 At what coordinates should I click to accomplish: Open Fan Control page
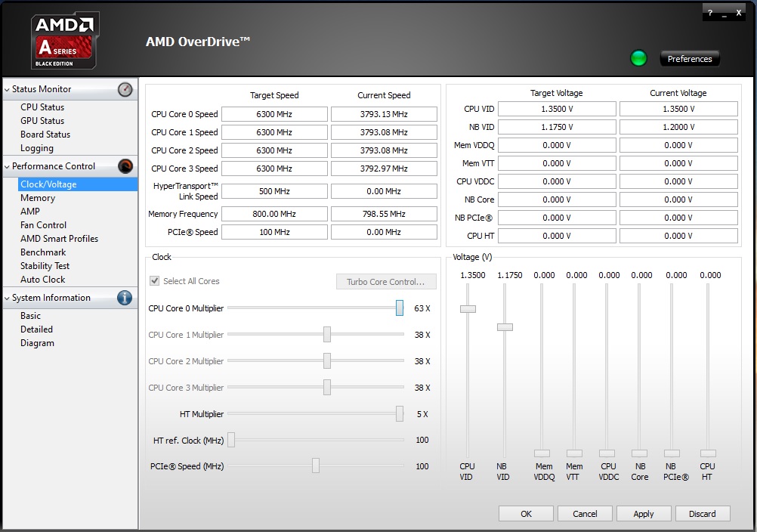tap(44, 225)
